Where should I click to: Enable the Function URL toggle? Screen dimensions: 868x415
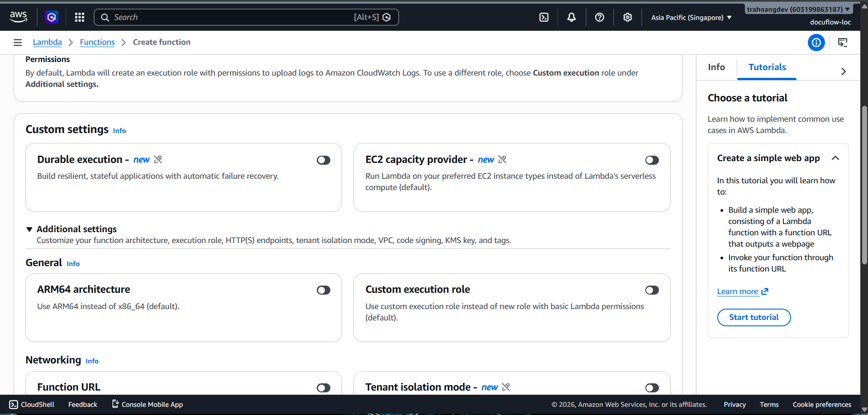[x=324, y=388]
